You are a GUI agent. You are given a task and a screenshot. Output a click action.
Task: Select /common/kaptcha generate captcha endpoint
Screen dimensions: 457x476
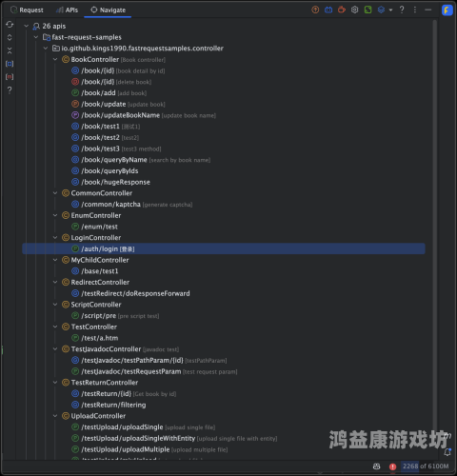point(131,204)
